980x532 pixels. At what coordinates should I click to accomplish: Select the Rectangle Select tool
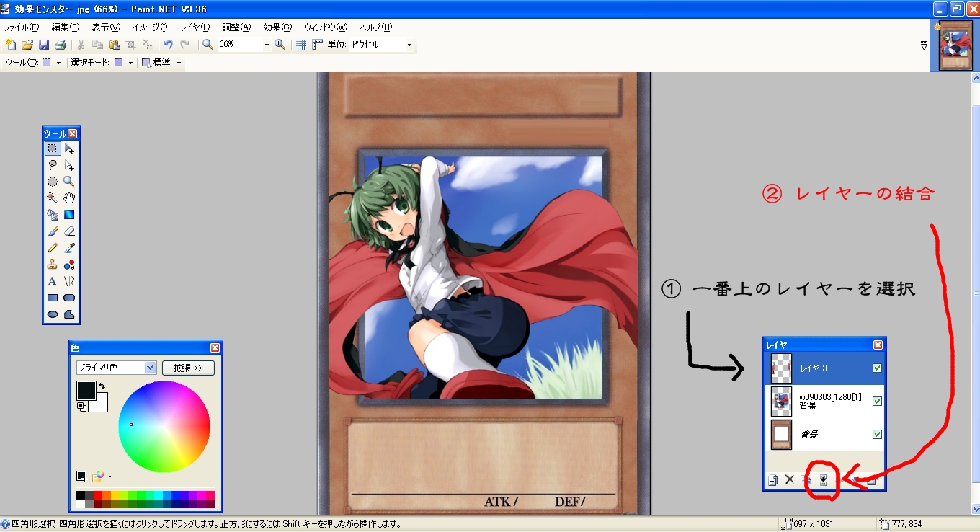pyautogui.click(x=53, y=148)
